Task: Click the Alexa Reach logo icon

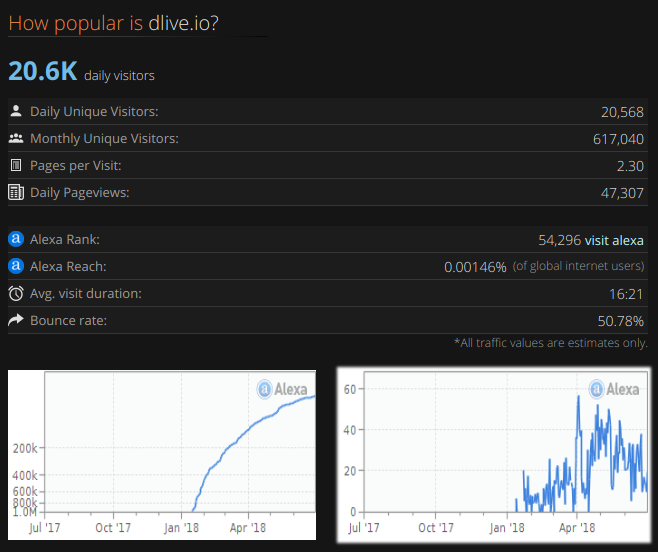Action: click(x=16, y=266)
